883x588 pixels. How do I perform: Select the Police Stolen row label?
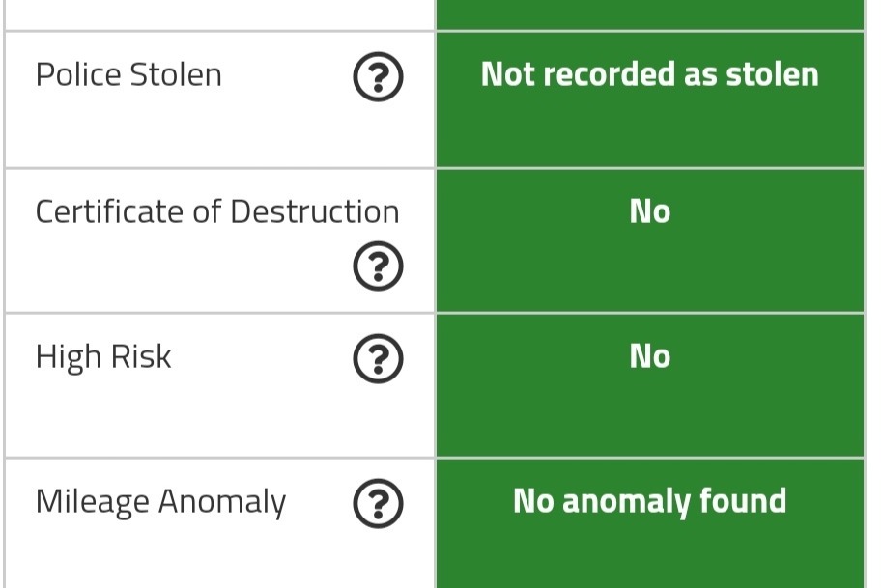click(x=128, y=75)
